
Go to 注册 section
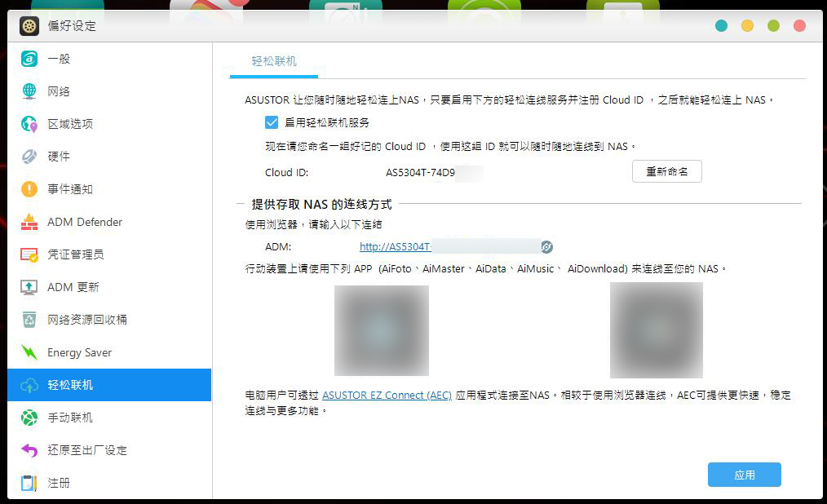[x=110, y=483]
